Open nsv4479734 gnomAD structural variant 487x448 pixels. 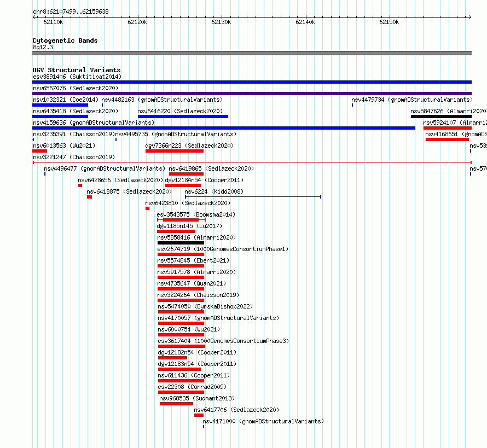(x=412, y=100)
